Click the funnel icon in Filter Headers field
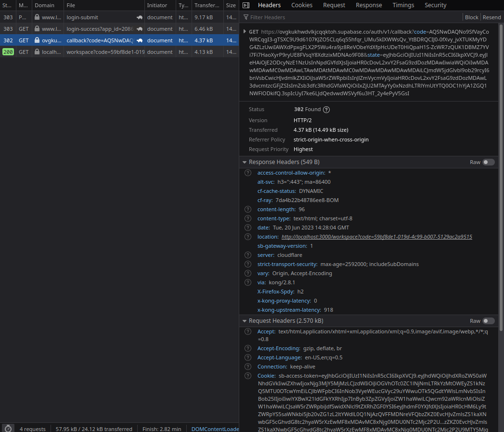The width and height of the screenshot is (504, 432). [x=246, y=17]
